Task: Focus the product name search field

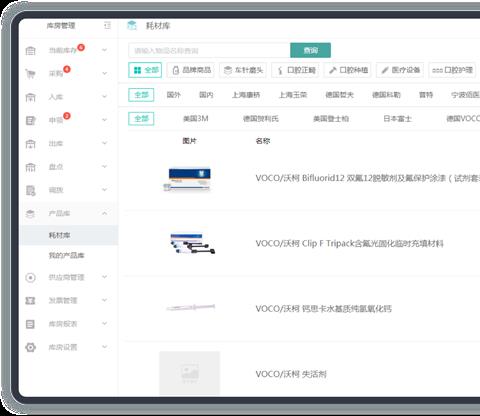Action: (209, 51)
